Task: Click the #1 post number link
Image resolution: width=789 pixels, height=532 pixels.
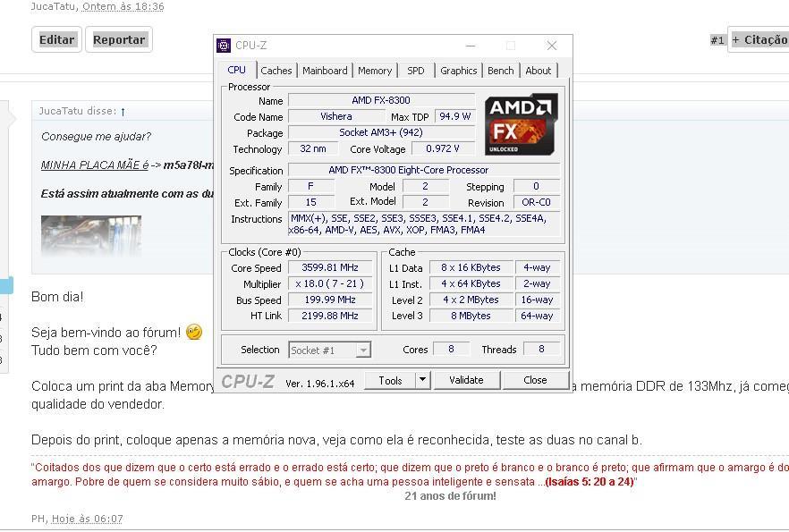Action: [717, 40]
